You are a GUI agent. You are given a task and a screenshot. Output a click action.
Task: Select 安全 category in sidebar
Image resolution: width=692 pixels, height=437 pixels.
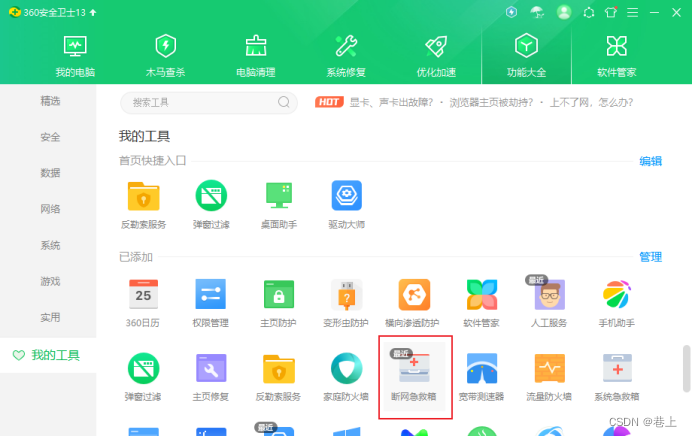[50, 137]
